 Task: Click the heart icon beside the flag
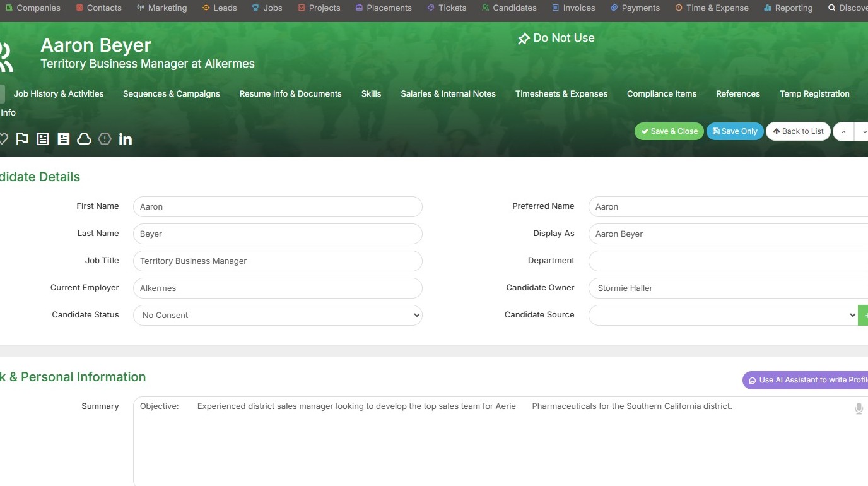tap(3, 139)
